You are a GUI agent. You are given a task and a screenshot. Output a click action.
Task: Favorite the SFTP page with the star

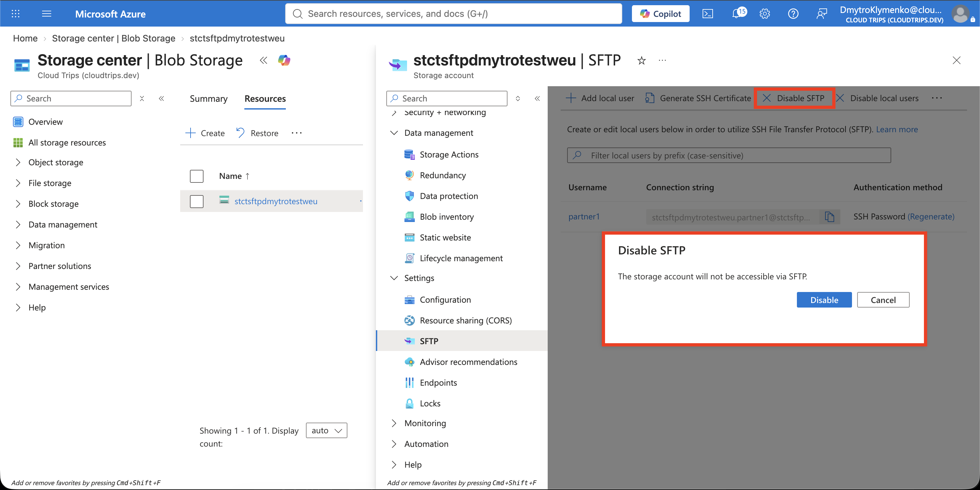pos(641,61)
